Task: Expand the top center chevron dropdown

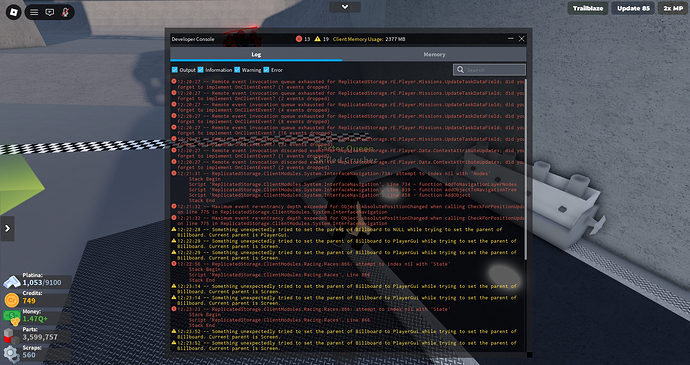Action: [345, 7]
